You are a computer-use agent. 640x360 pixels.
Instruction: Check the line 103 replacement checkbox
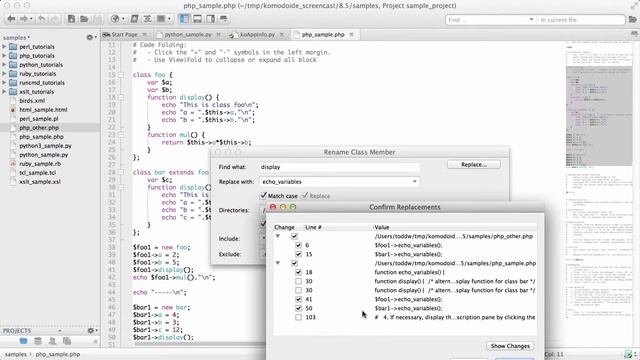(298, 317)
